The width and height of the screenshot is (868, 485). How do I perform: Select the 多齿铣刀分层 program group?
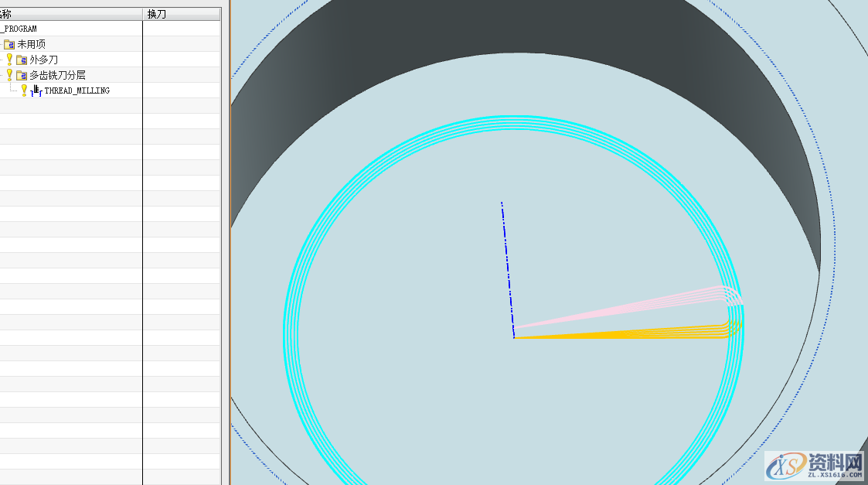coord(57,75)
